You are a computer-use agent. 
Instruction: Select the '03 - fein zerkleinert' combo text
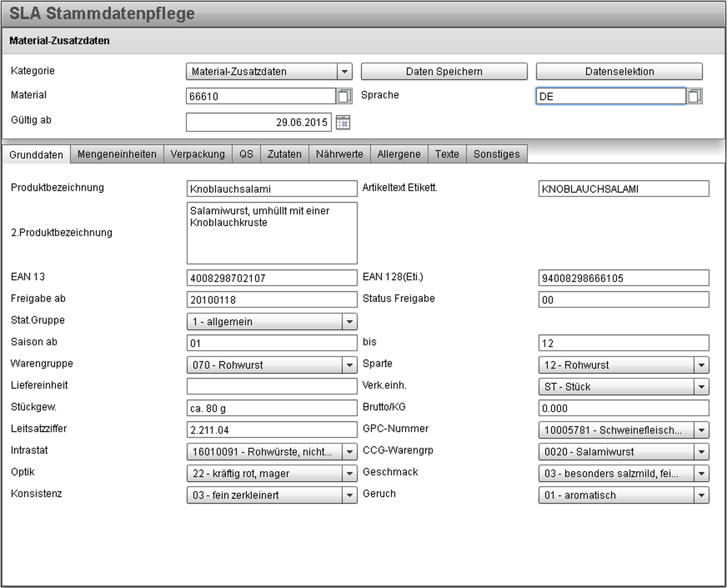[x=236, y=495]
